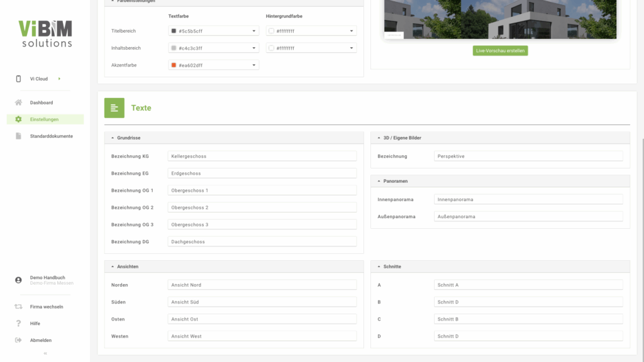Open Dashboard in sidebar menu

click(x=42, y=102)
